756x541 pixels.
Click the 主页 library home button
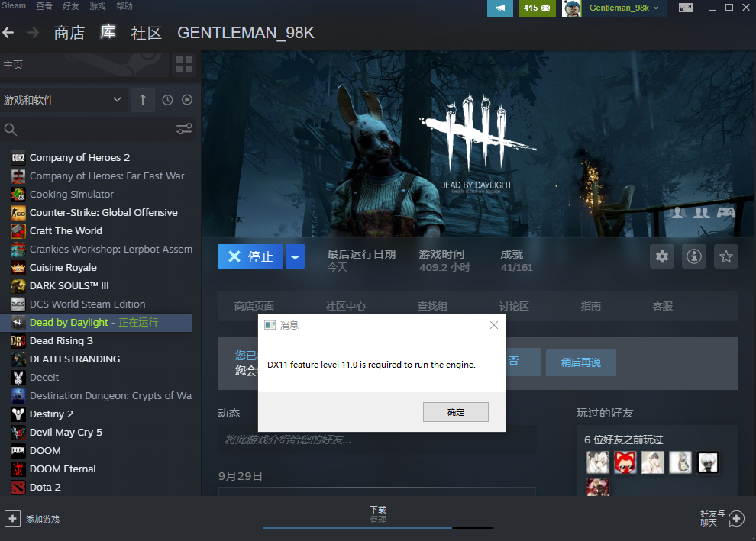(84, 65)
